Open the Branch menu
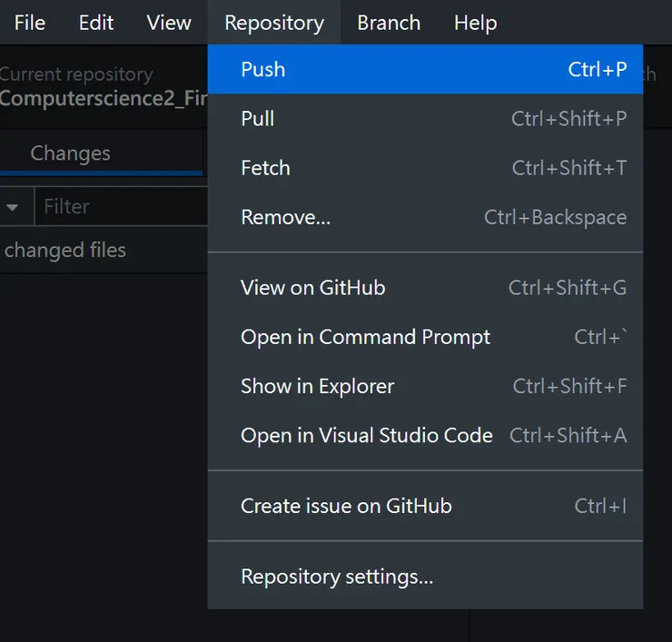672x642 pixels. pos(389,23)
